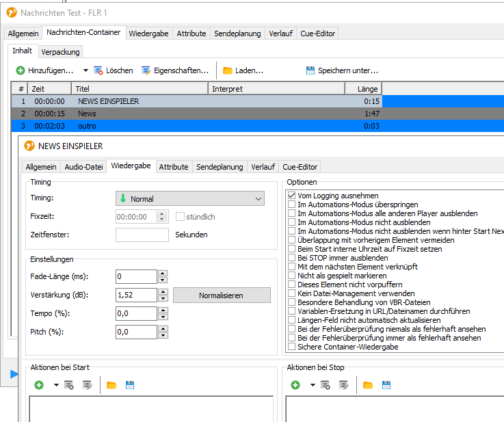This screenshot has width=504, height=422.
Task: Click Hinzufügen… button label
Action: click(51, 70)
